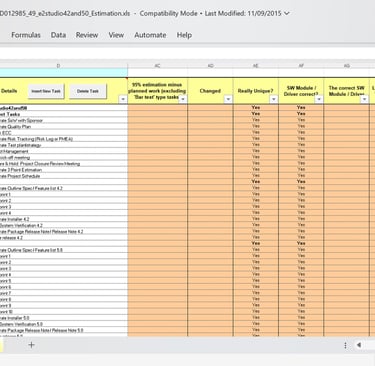This screenshot has height=366, width=375.
Task: Select the Release Note 5.0 task row
Action: [x=63, y=330]
